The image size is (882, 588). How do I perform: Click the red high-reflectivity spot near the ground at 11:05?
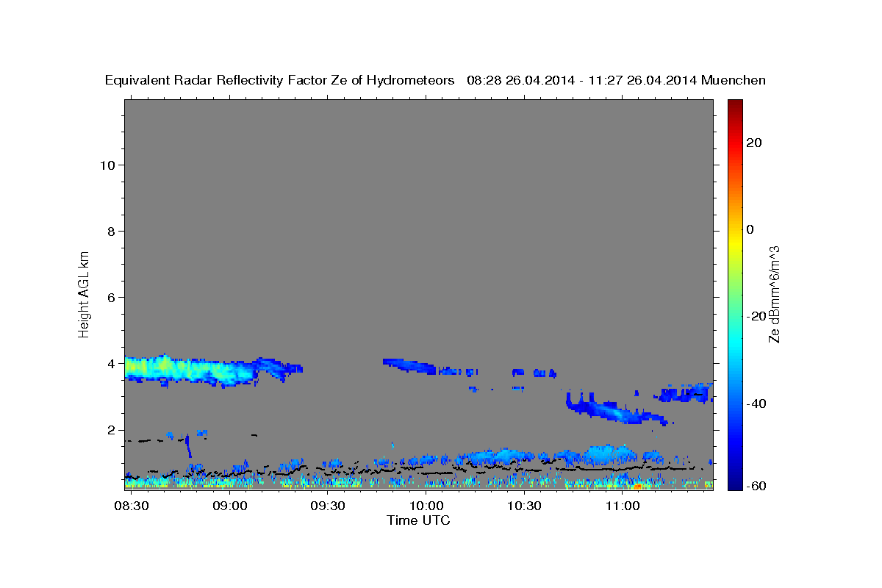tap(637, 486)
